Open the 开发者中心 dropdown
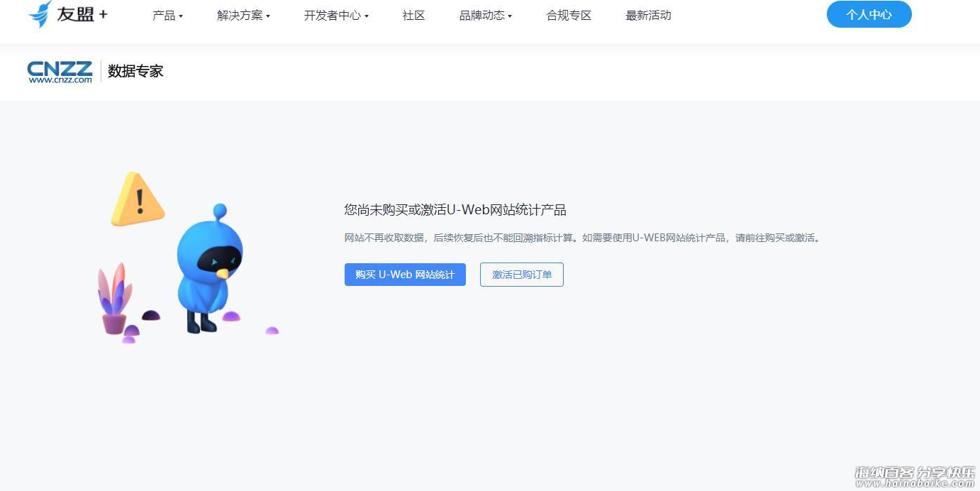 click(336, 16)
